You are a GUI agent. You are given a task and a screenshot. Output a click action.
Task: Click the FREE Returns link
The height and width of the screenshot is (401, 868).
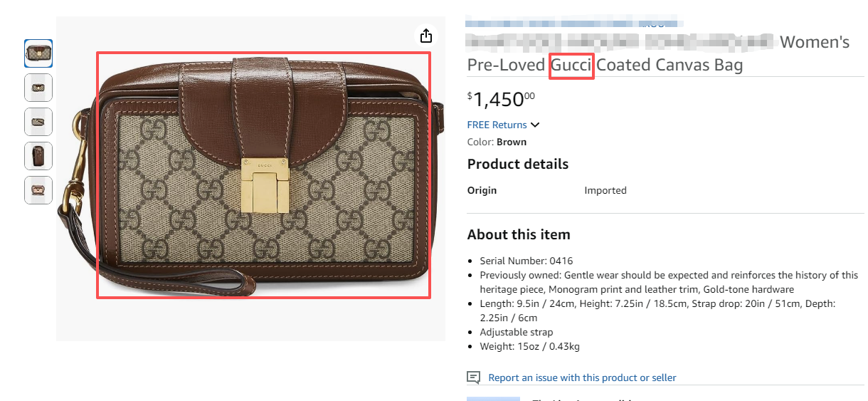[497, 125]
